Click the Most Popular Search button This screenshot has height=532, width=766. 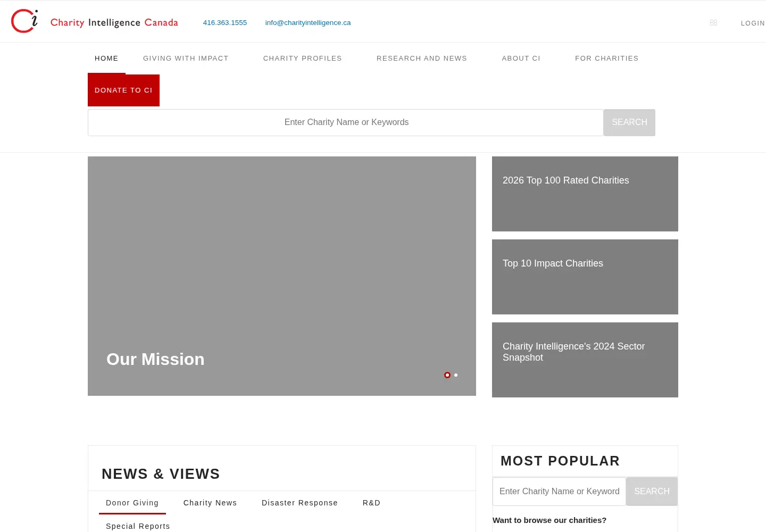[x=652, y=492]
